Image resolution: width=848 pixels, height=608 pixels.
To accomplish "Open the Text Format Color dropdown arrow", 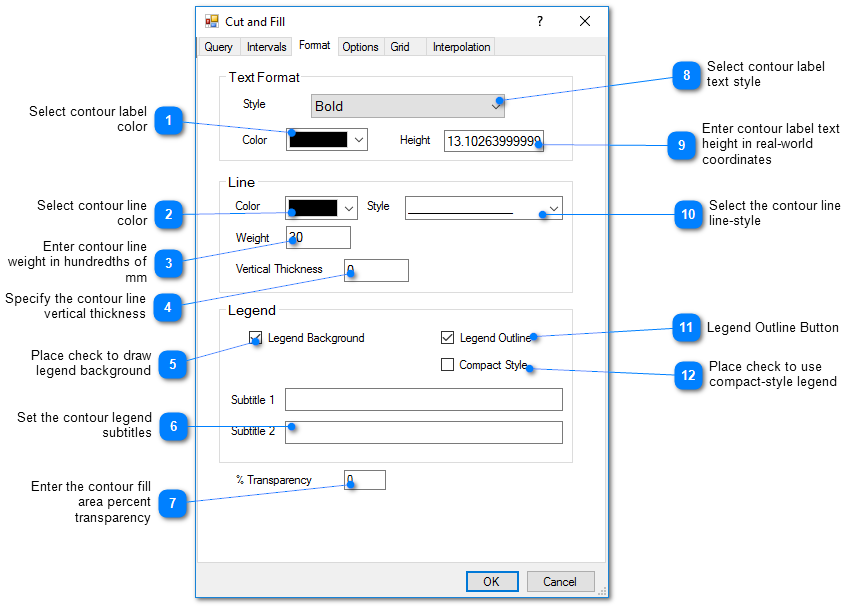I will point(359,140).
